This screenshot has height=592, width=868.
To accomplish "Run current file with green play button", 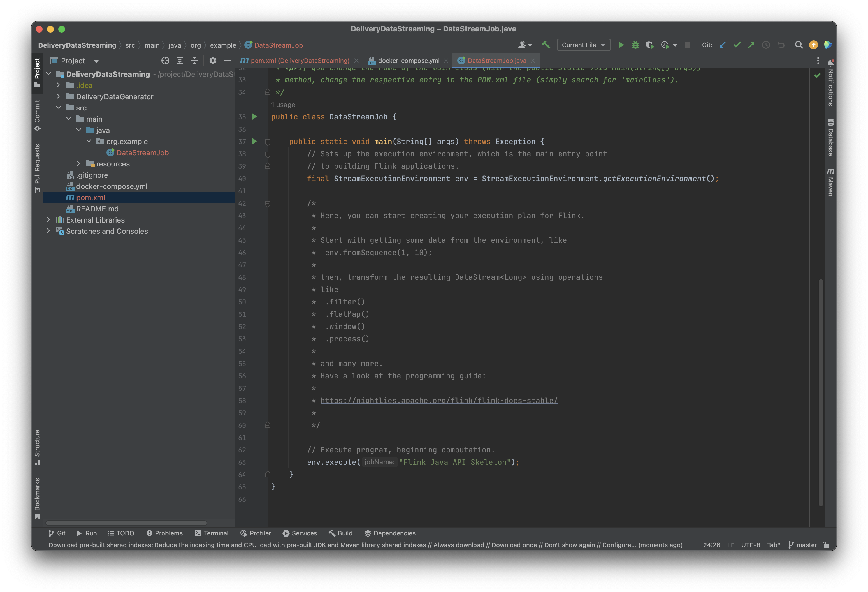I will pos(621,45).
